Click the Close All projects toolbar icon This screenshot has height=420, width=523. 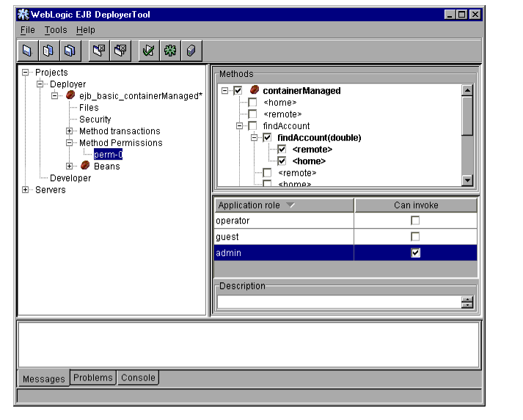click(120, 51)
